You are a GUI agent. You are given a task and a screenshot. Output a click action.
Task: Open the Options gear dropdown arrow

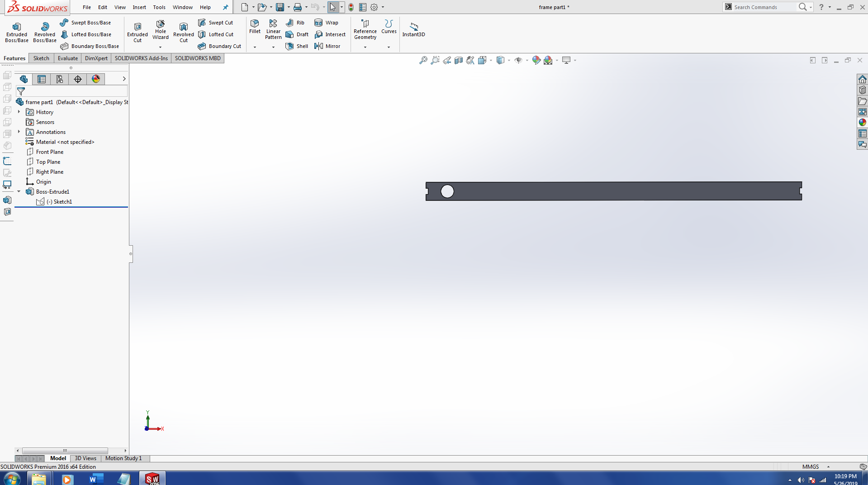point(383,7)
